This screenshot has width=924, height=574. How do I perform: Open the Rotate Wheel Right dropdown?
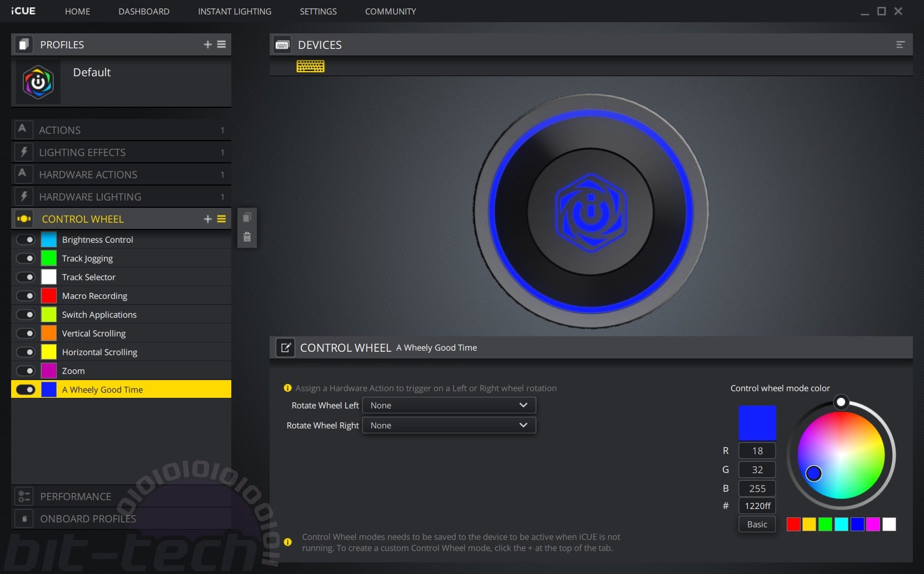pyautogui.click(x=449, y=425)
